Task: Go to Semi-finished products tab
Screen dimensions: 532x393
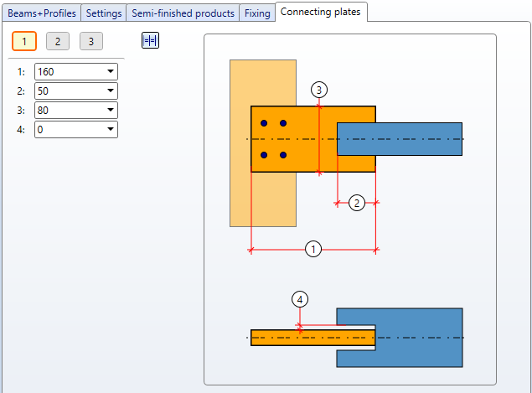Action: tap(183, 13)
